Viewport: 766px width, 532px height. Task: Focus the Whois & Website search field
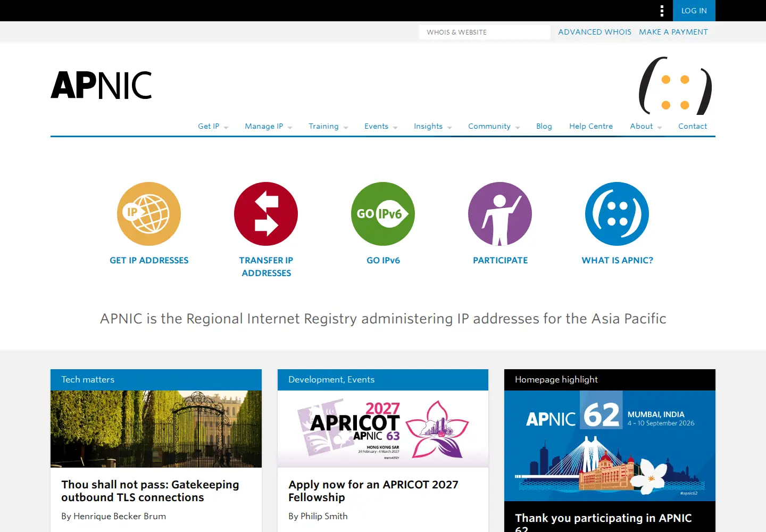tap(485, 32)
